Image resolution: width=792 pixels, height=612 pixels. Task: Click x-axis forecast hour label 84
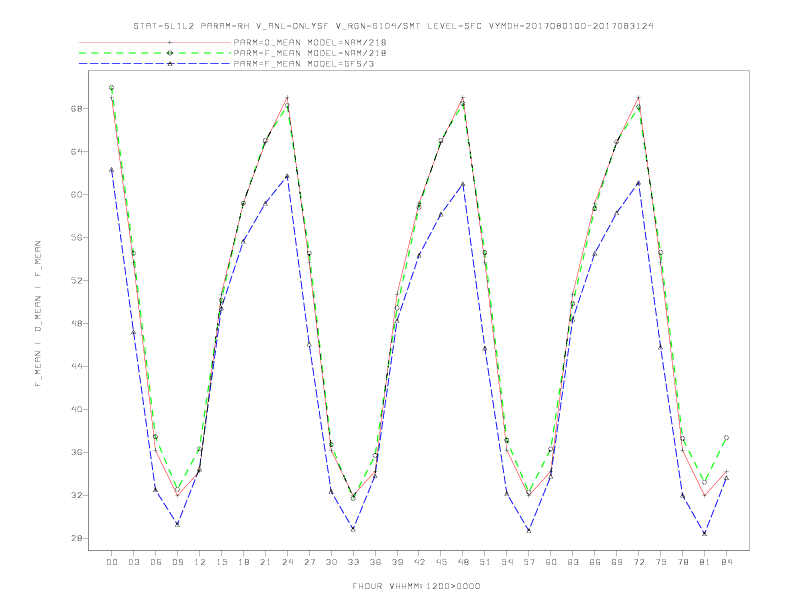[x=727, y=562]
